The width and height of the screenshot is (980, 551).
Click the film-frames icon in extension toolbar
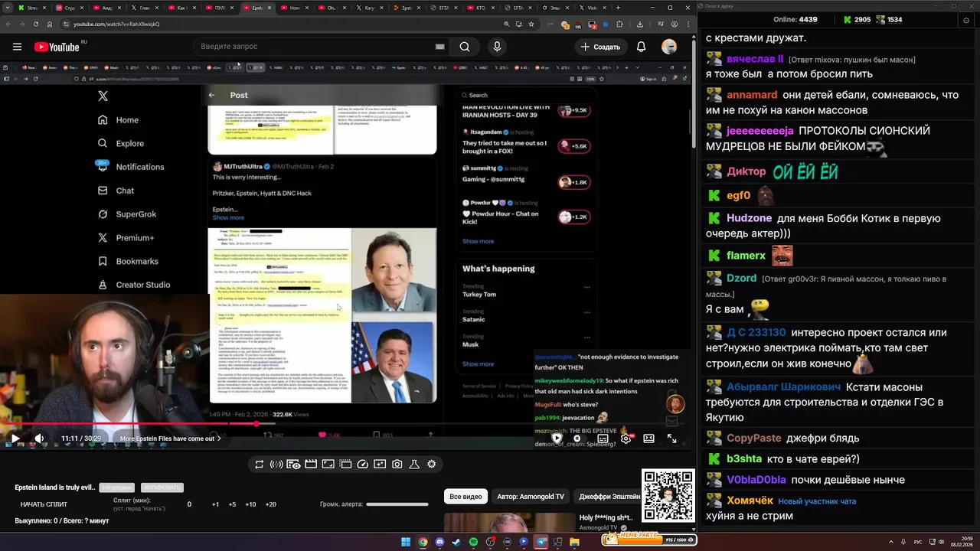click(345, 464)
